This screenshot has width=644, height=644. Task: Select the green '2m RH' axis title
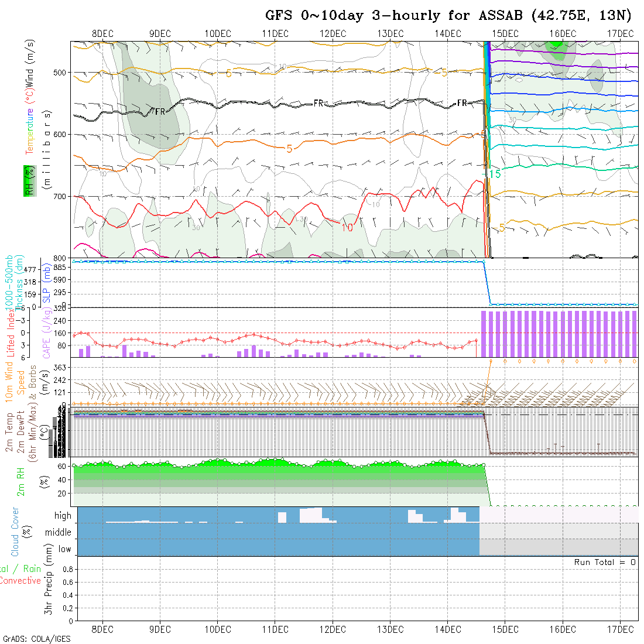click(x=20, y=481)
